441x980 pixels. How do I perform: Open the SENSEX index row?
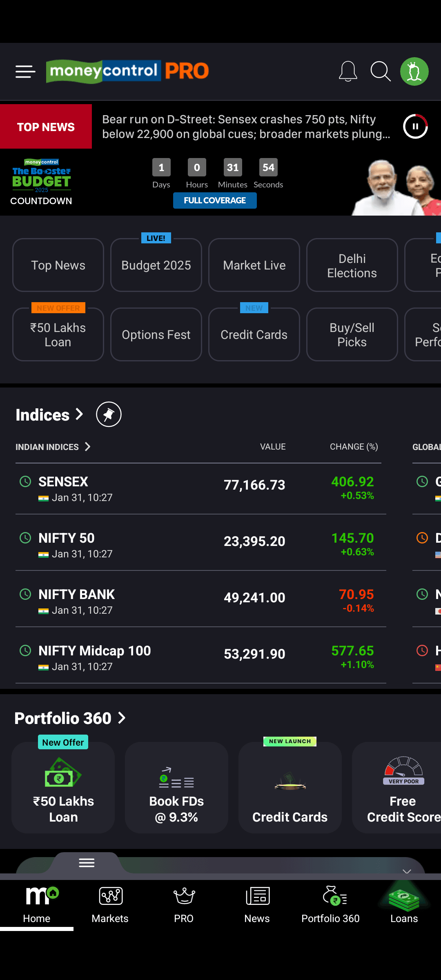click(x=200, y=489)
